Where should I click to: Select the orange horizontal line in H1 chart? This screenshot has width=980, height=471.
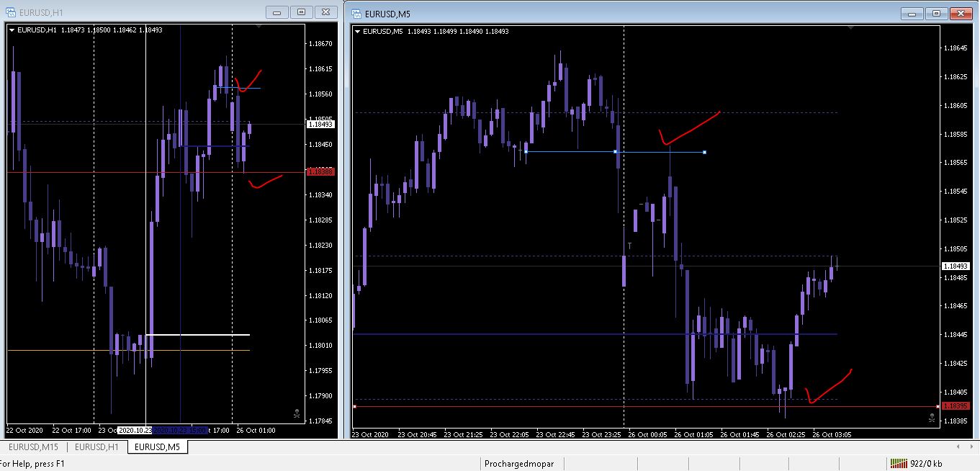click(x=128, y=350)
